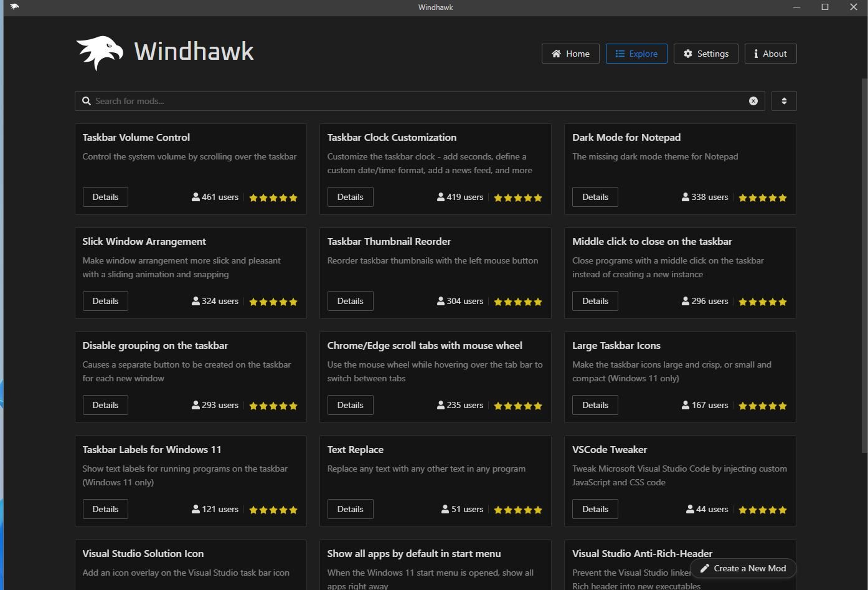Viewport: 868px width, 590px height.
Task: Click the search magnifier icon
Action: (87, 101)
